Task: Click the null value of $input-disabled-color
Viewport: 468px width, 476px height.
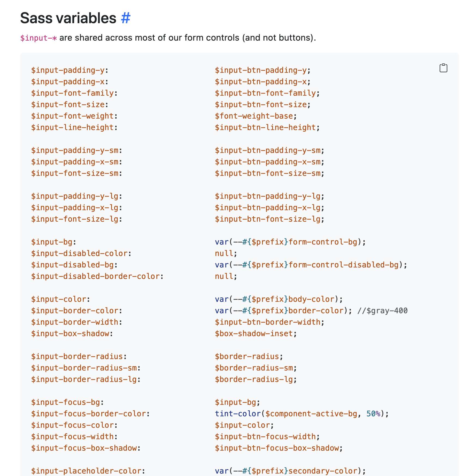Action: pyautogui.click(x=226, y=254)
